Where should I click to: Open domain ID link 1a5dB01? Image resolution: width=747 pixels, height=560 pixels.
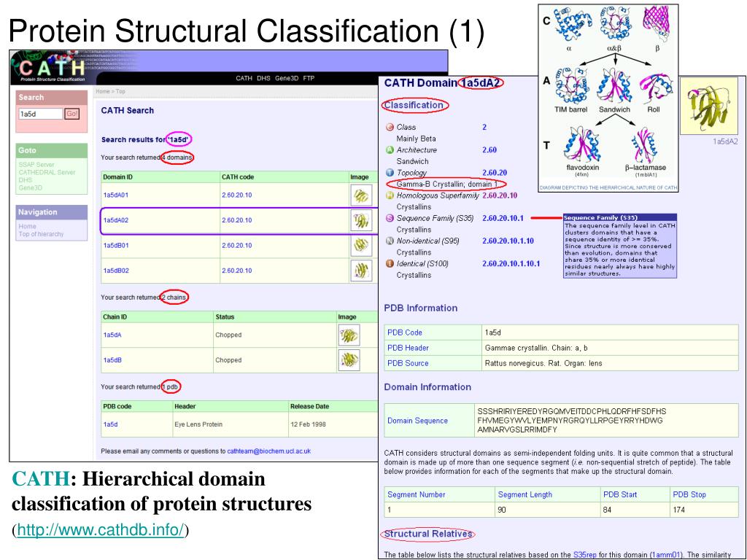(116, 245)
